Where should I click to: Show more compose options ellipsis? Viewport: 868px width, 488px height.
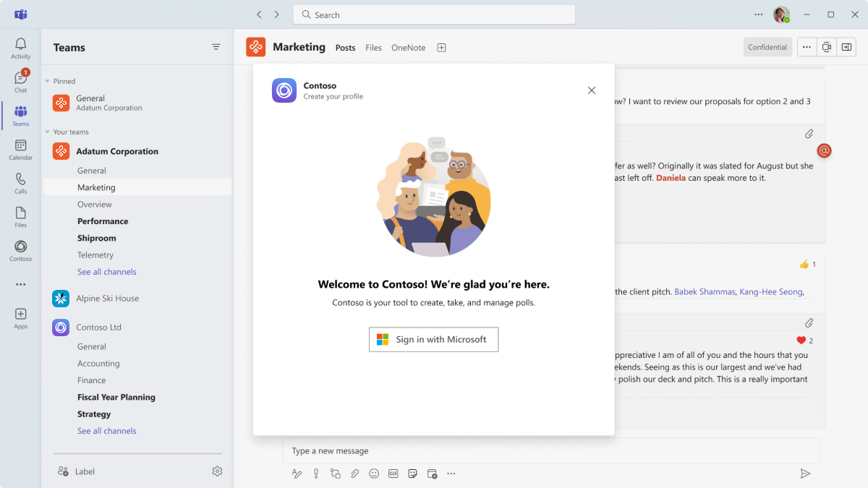pos(451,474)
